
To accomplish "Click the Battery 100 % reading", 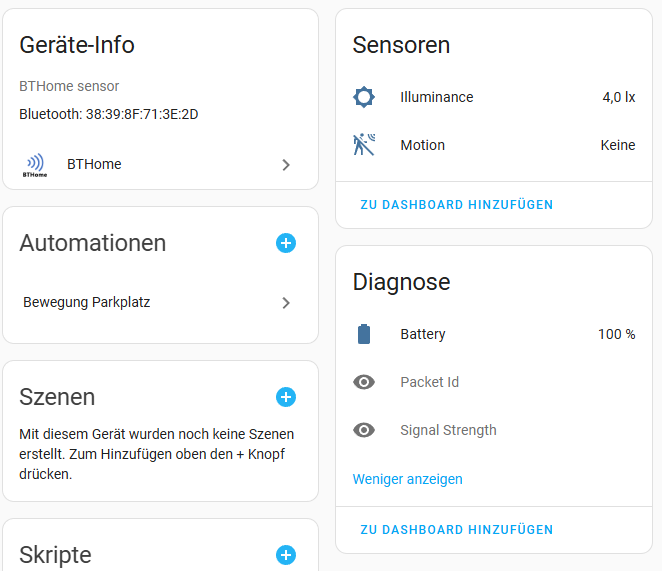I will click(616, 334).
